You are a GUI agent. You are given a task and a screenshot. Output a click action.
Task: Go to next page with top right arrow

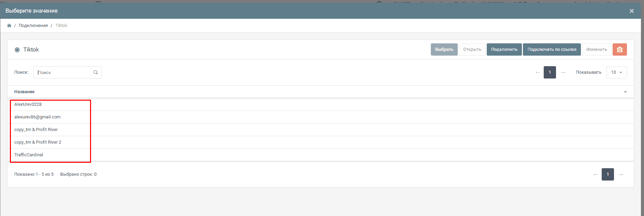click(x=563, y=72)
